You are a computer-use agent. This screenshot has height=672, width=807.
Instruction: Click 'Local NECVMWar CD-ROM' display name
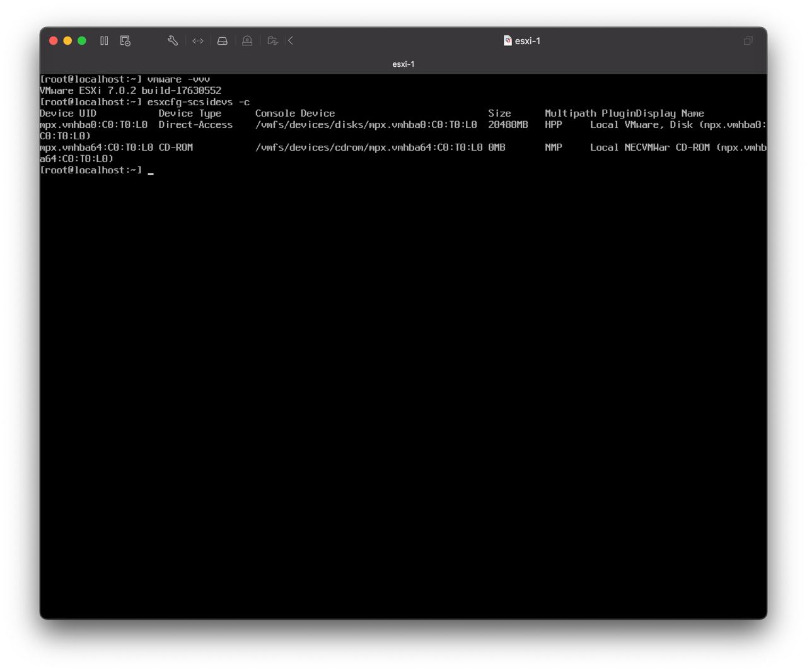click(x=650, y=148)
